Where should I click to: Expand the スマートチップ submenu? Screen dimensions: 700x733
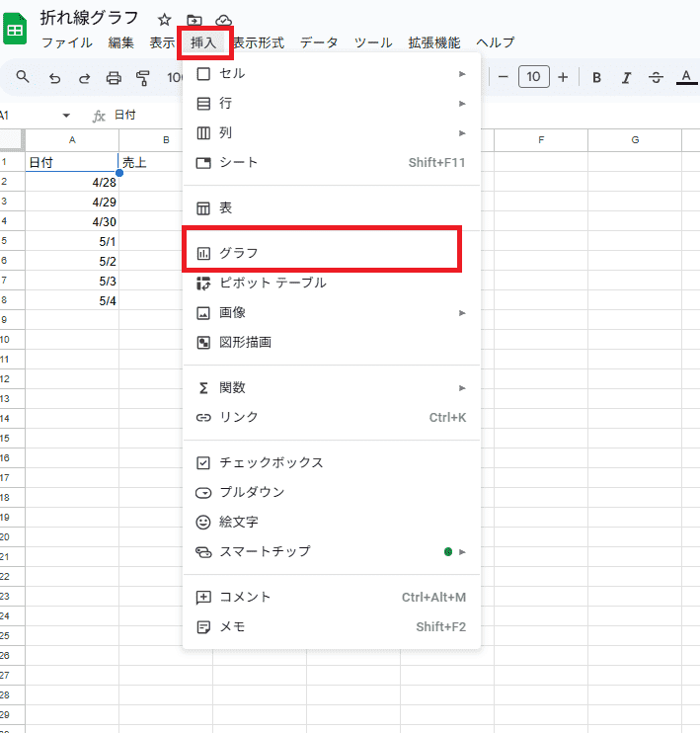(x=332, y=551)
